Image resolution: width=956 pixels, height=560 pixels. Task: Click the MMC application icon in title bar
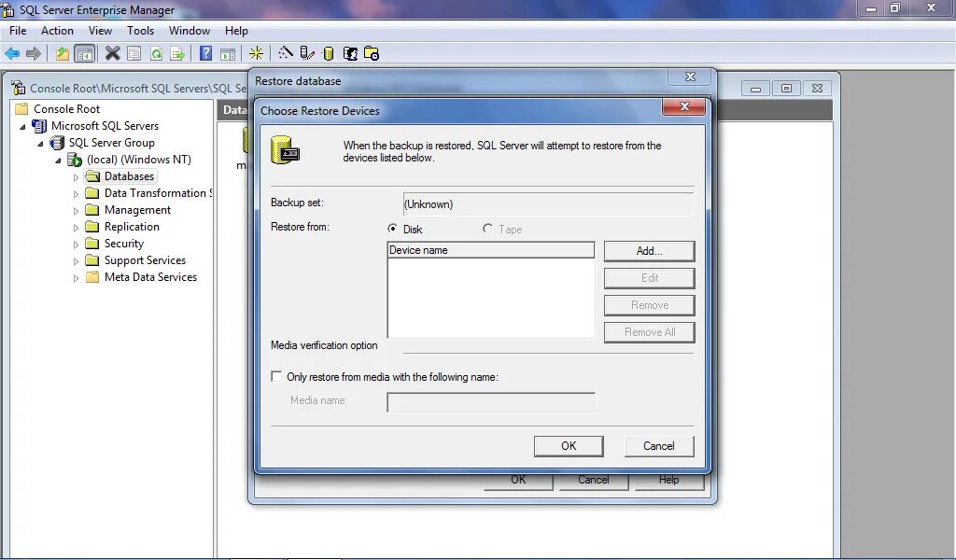coord(7,9)
